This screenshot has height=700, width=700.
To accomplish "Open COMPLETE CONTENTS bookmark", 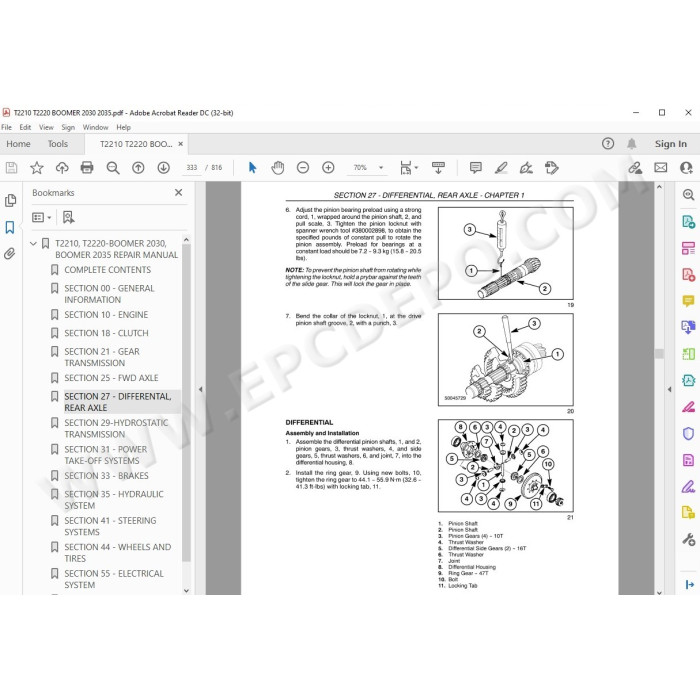I will pos(108,270).
